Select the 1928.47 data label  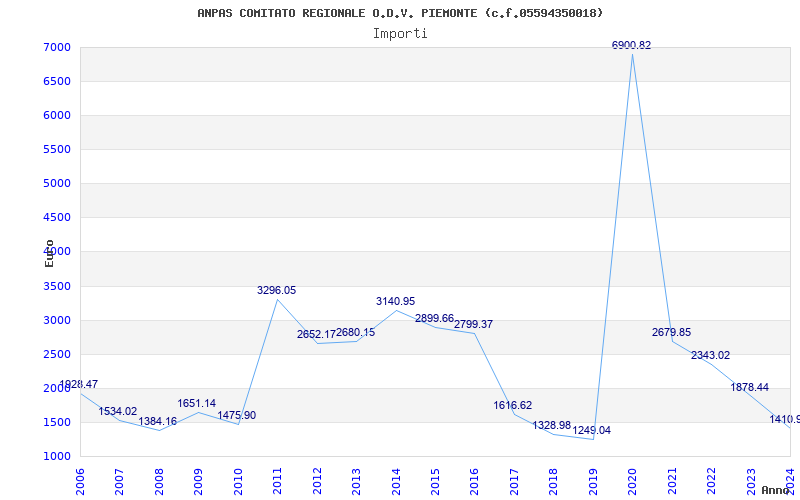click(79, 384)
